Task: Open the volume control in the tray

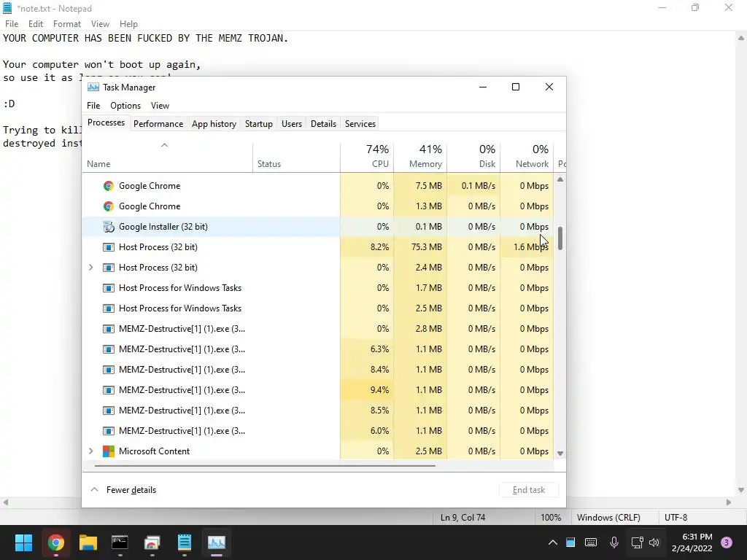Action: click(654, 542)
